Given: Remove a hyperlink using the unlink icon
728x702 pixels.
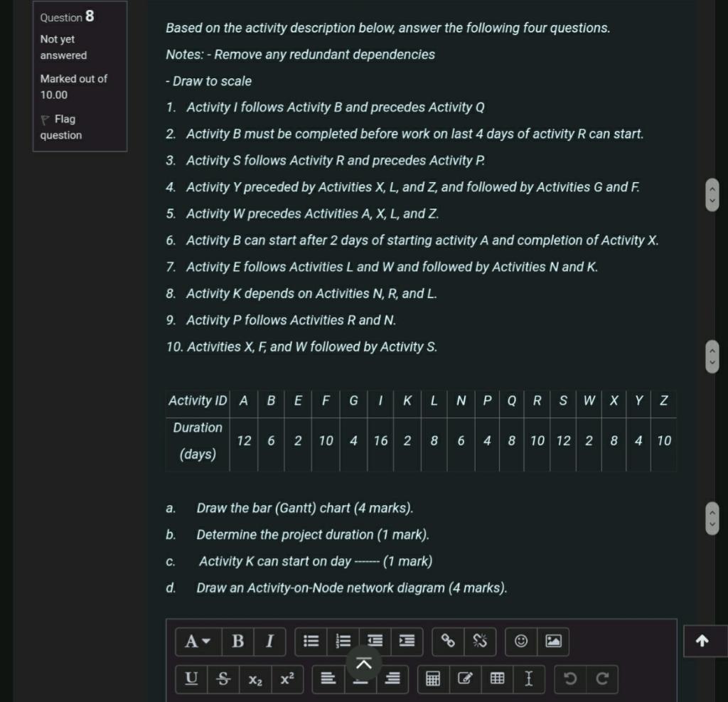Looking at the screenshot, I should 481,641.
